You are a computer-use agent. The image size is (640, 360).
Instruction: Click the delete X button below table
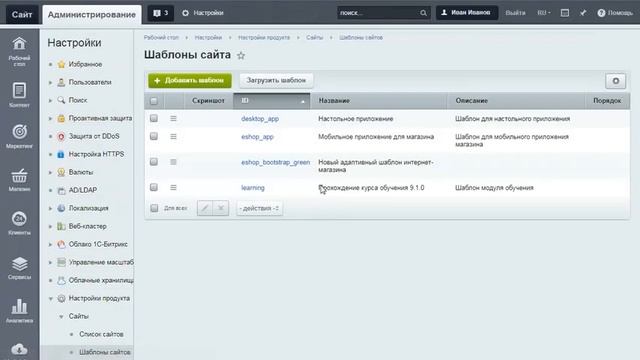click(221, 208)
